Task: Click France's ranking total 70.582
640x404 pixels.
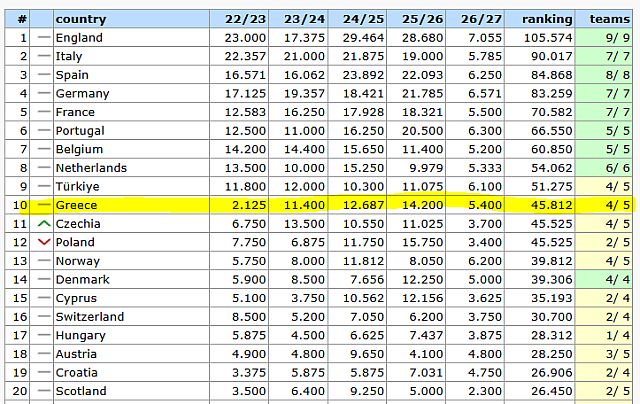Action: [x=552, y=112]
